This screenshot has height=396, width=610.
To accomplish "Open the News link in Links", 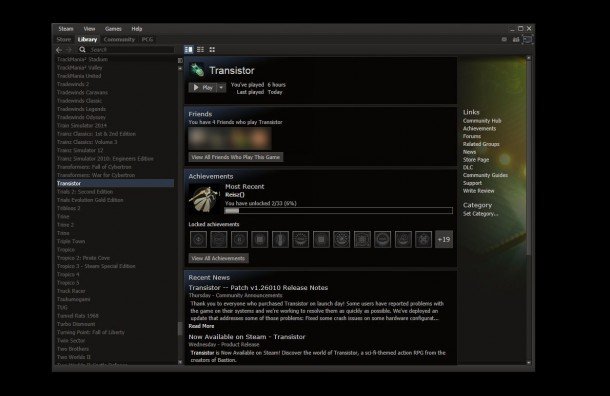I will [469, 152].
